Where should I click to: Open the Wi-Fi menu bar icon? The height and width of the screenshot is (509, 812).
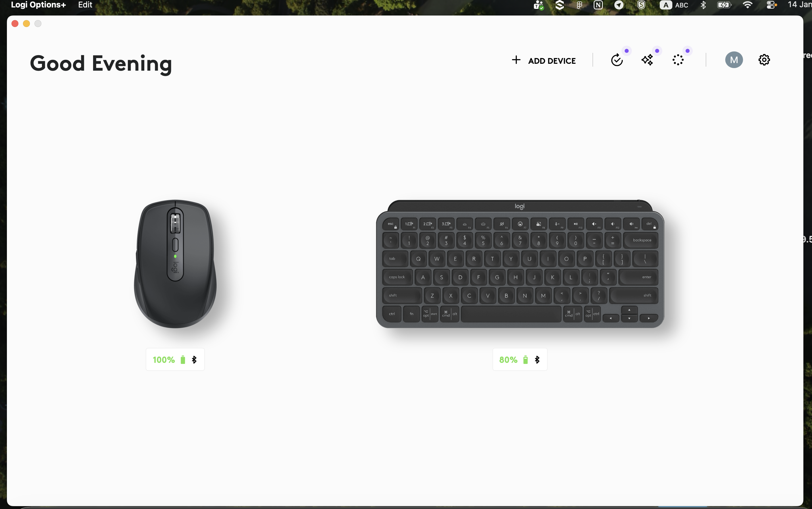[x=747, y=5]
